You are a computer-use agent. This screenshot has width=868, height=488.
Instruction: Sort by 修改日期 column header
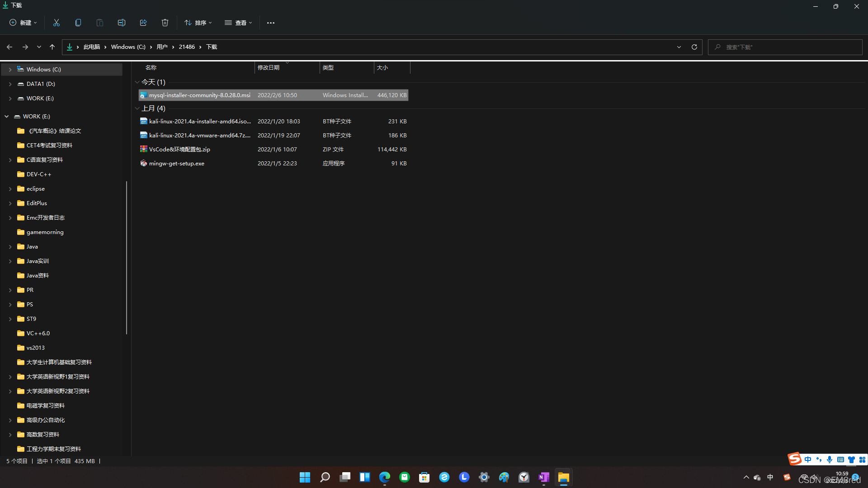click(269, 68)
